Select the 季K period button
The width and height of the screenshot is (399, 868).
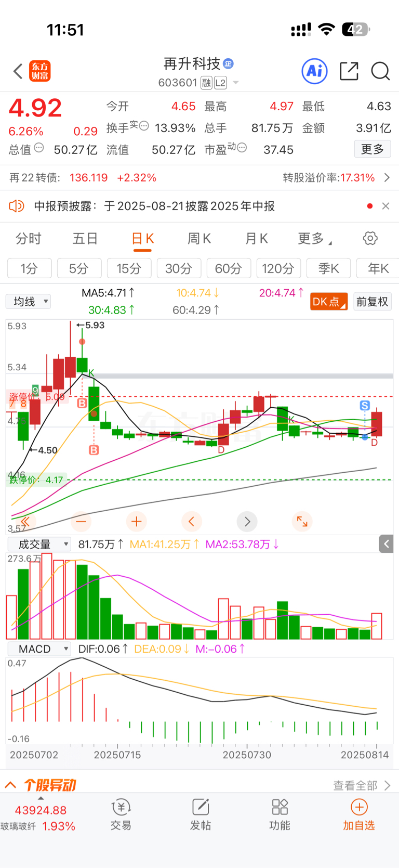[x=329, y=268]
